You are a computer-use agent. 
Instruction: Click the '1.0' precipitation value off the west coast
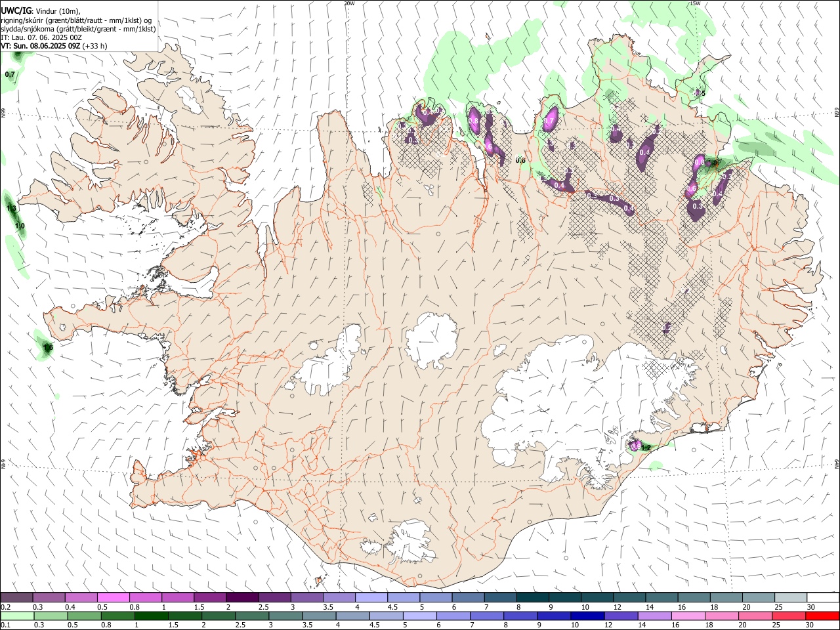pyautogui.click(x=20, y=226)
